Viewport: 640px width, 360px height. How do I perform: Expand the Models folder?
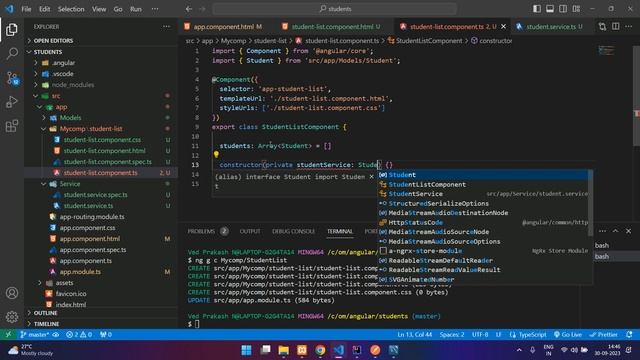(x=70, y=118)
